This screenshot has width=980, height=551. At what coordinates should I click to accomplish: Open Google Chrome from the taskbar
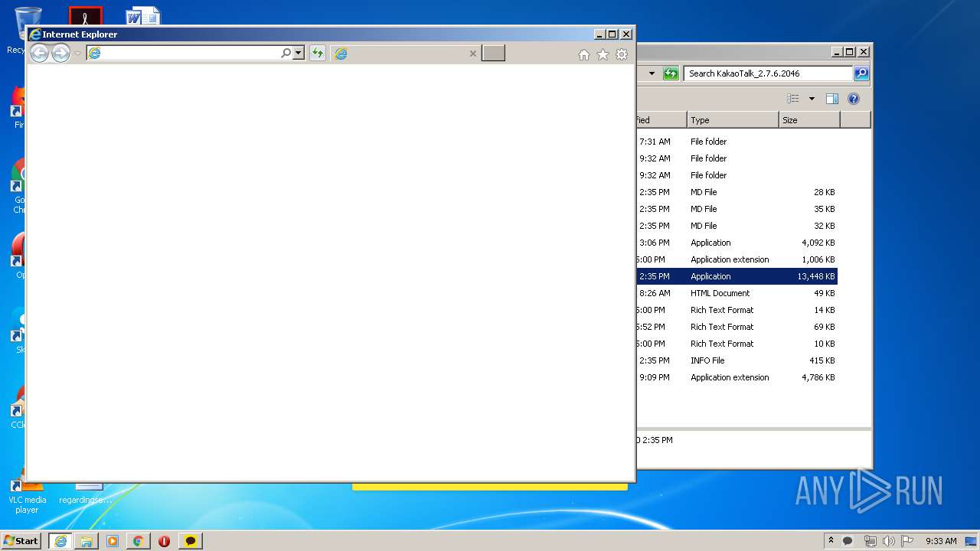click(x=139, y=540)
